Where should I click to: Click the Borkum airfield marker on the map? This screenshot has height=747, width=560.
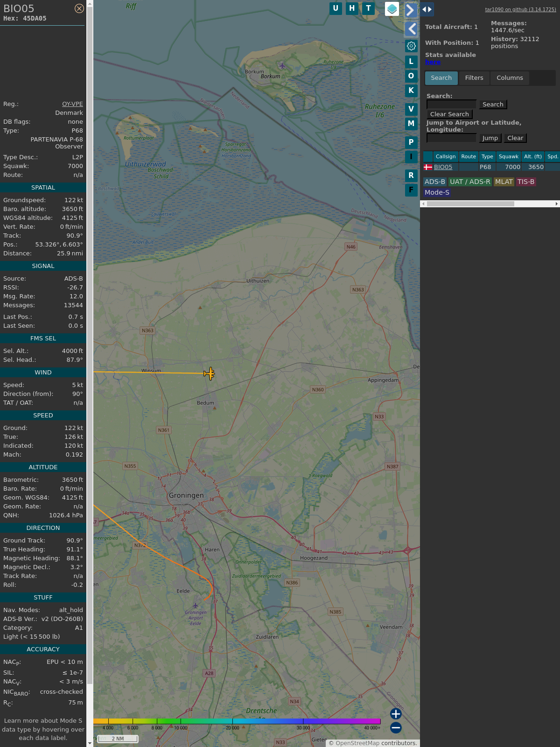282,65
